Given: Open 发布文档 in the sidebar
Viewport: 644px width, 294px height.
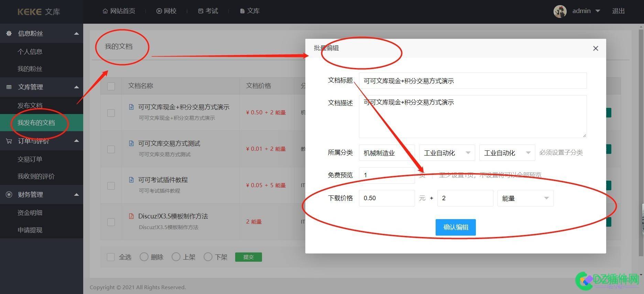Looking at the screenshot, I should 30,105.
